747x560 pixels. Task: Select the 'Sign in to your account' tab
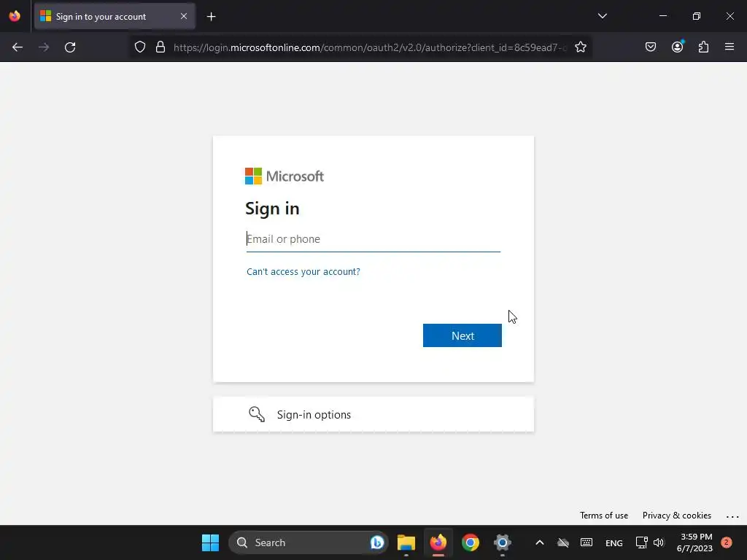coord(115,17)
